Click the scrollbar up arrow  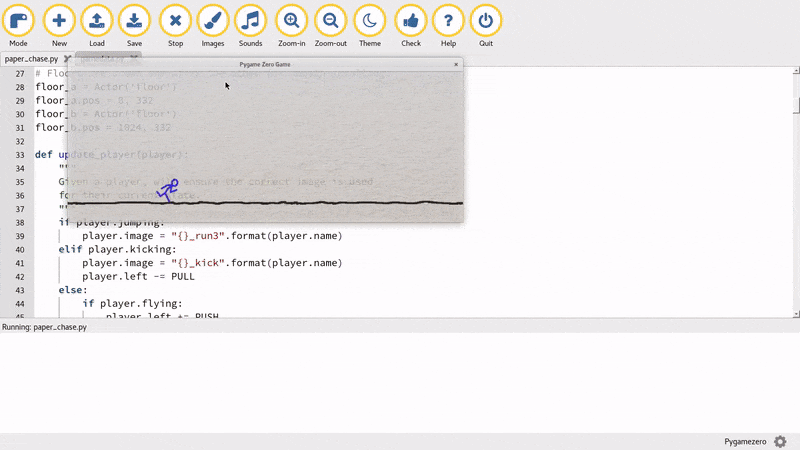[796, 70]
